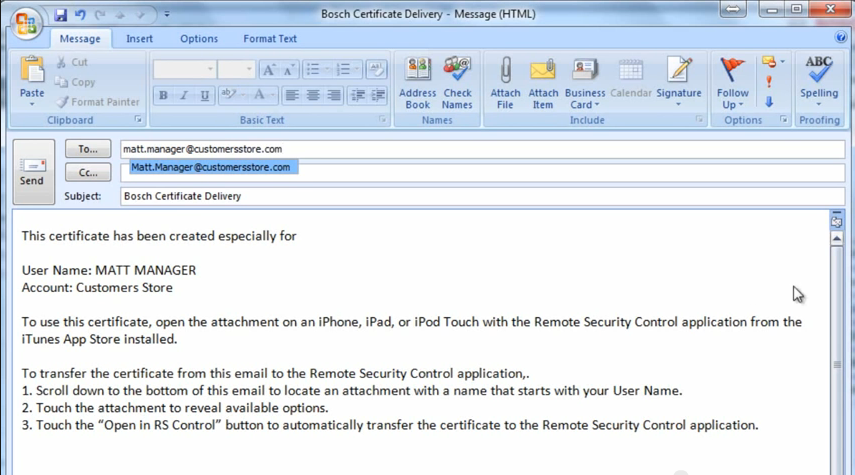Cut the selection using the scissors icon
This screenshot has width=855, height=475.
point(72,62)
